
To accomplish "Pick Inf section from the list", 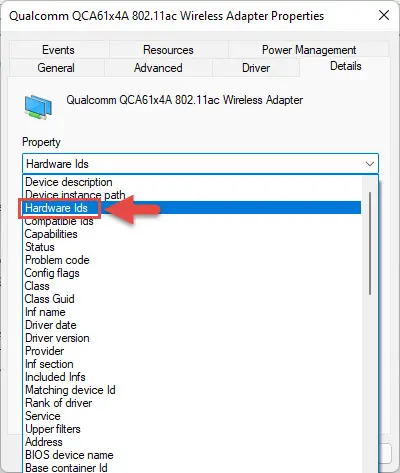I will point(193,364).
